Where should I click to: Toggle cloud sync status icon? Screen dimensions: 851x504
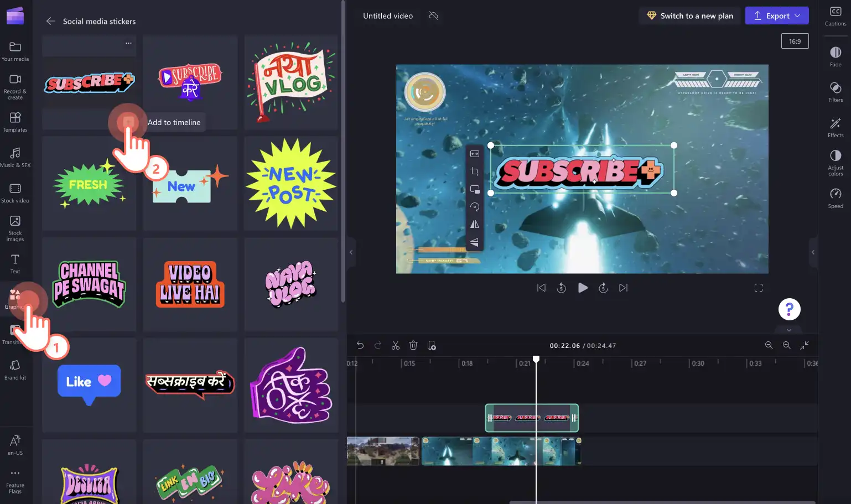pos(434,15)
